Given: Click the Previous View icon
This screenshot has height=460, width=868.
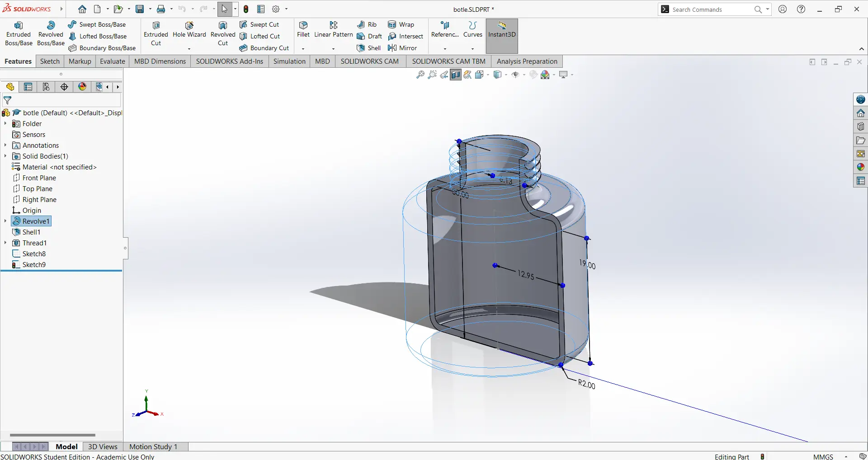Looking at the screenshot, I should 444,75.
